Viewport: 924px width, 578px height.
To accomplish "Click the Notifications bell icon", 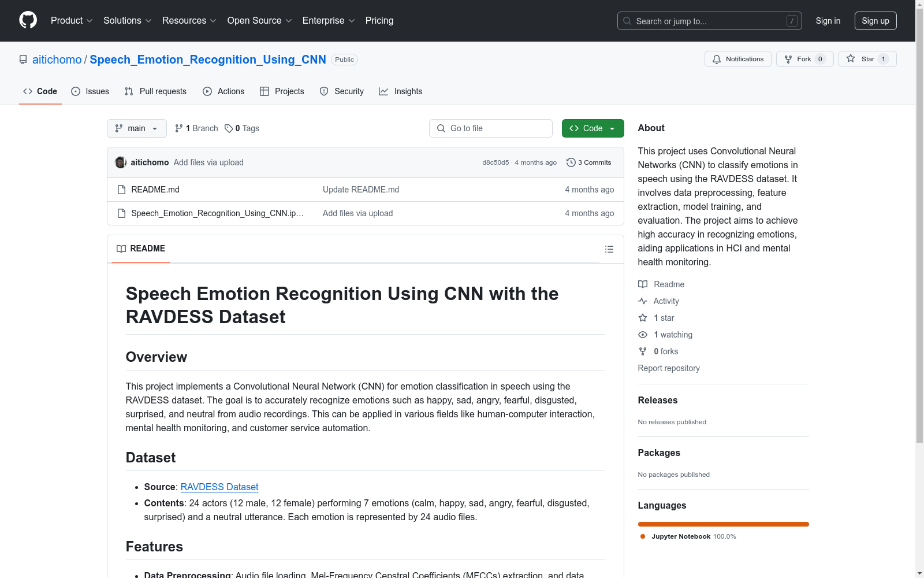I will pyautogui.click(x=717, y=59).
